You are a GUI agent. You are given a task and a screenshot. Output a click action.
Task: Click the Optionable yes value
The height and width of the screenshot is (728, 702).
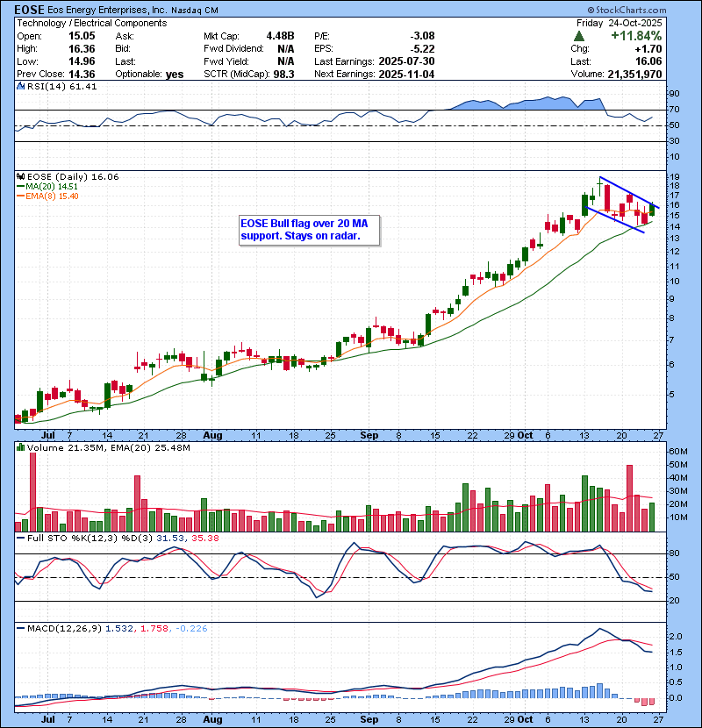pyautogui.click(x=175, y=75)
